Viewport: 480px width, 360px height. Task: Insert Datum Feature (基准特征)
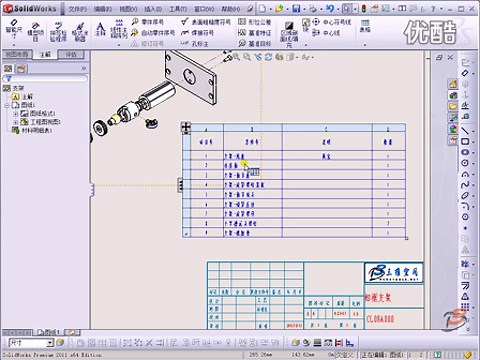254,33
